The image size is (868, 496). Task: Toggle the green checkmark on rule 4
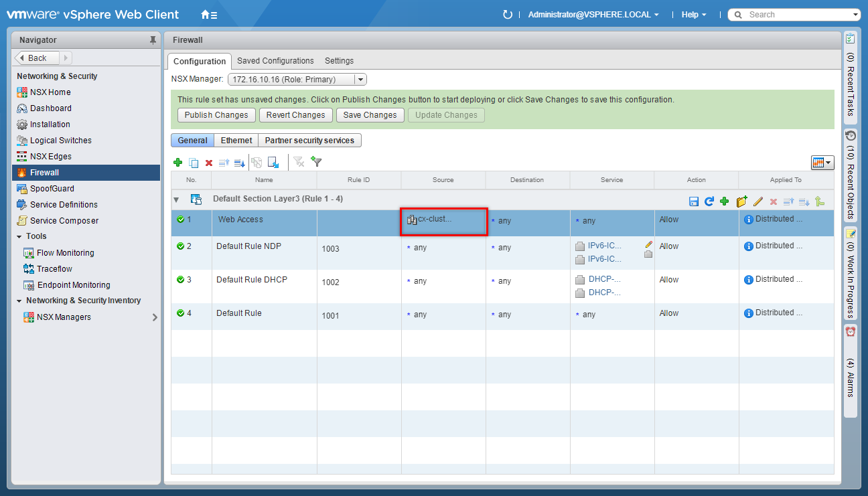tap(180, 313)
